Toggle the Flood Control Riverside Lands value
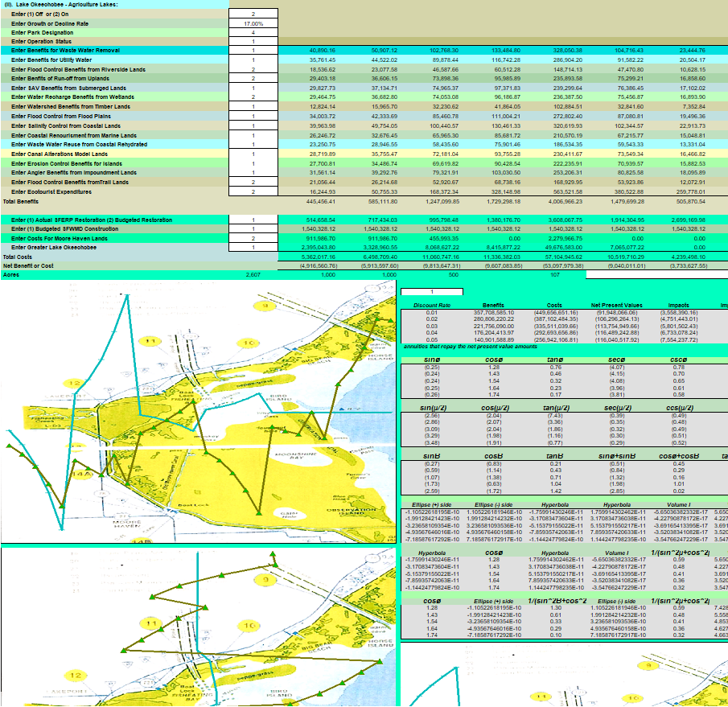 pos(253,70)
